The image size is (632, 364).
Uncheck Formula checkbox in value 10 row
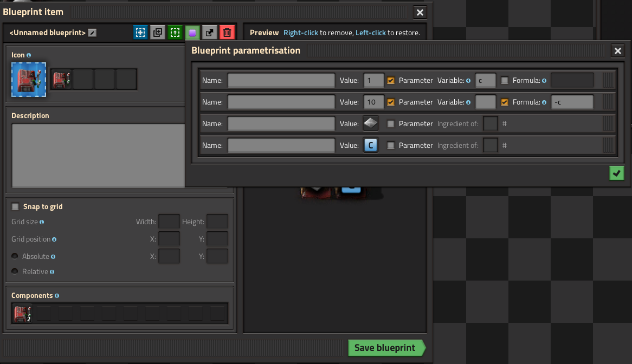click(x=505, y=102)
